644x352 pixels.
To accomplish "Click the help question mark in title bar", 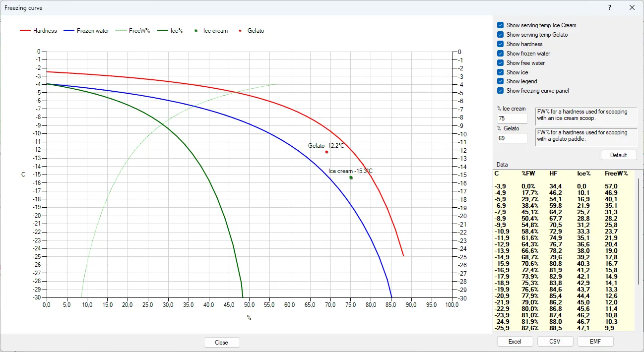I will [x=610, y=7].
